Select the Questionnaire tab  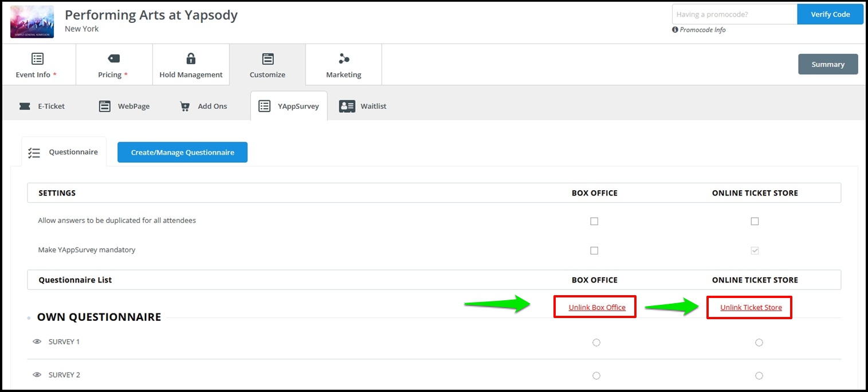64,152
